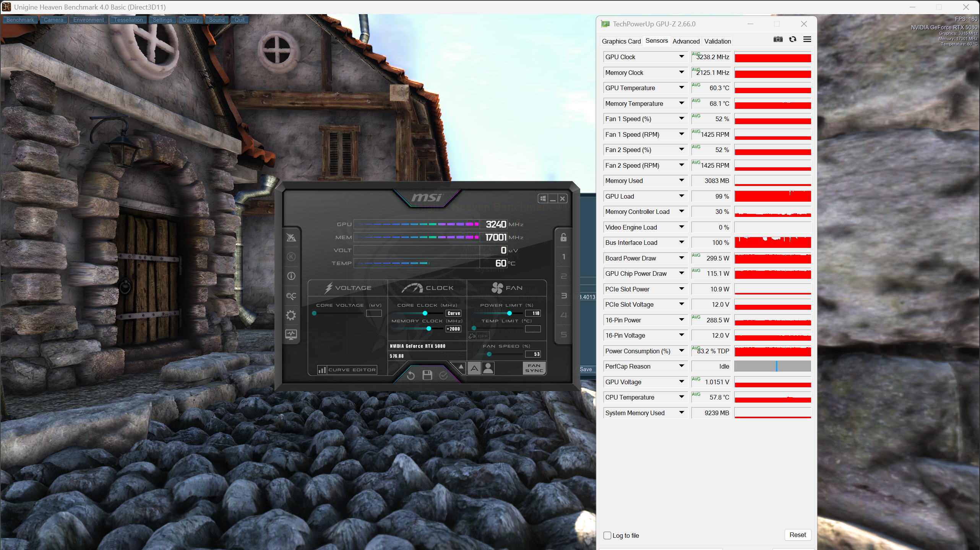Select Afterburner profile slot 4

[563, 315]
